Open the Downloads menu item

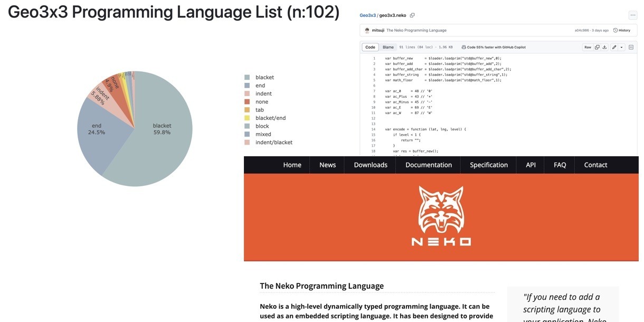371,165
